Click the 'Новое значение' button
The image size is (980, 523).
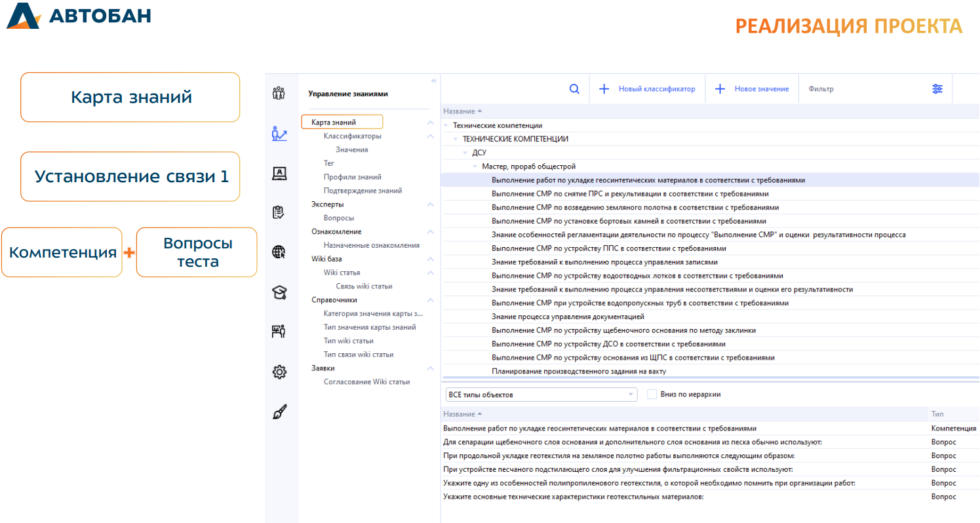click(752, 89)
